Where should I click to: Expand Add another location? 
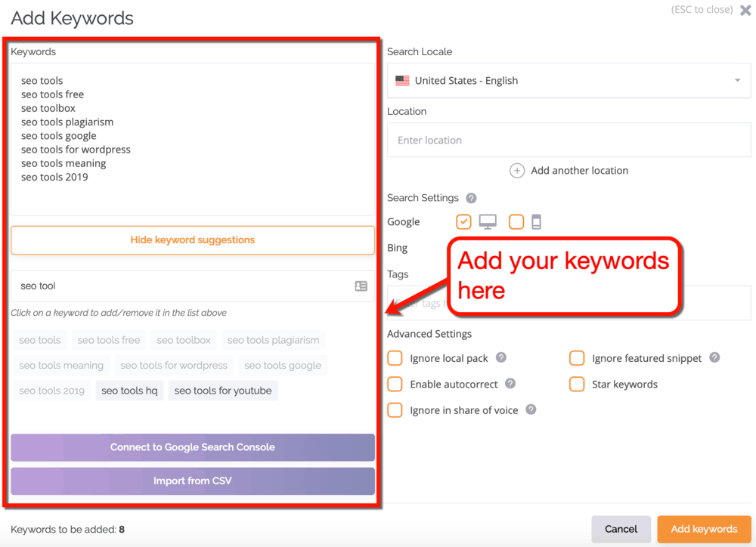click(x=569, y=170)
